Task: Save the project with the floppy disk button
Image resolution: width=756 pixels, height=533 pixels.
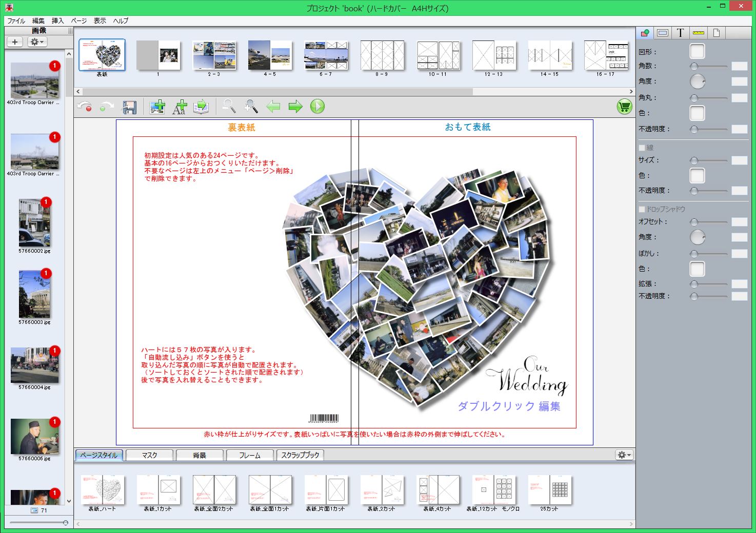Action: [x=130, y=107]
